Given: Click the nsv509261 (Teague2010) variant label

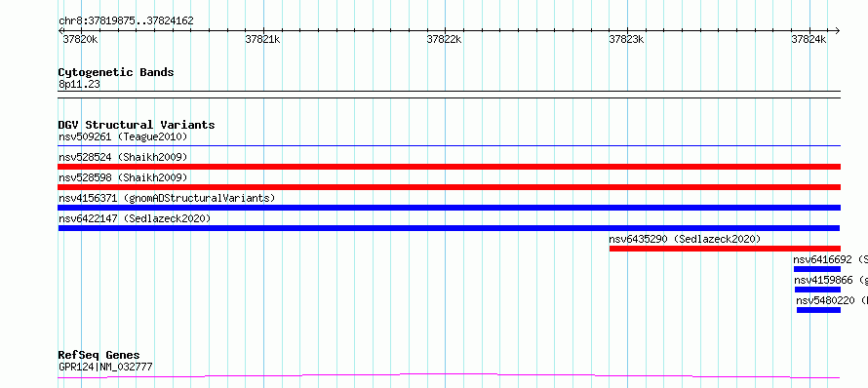Looking at the screenshot, I should point(123,136).
